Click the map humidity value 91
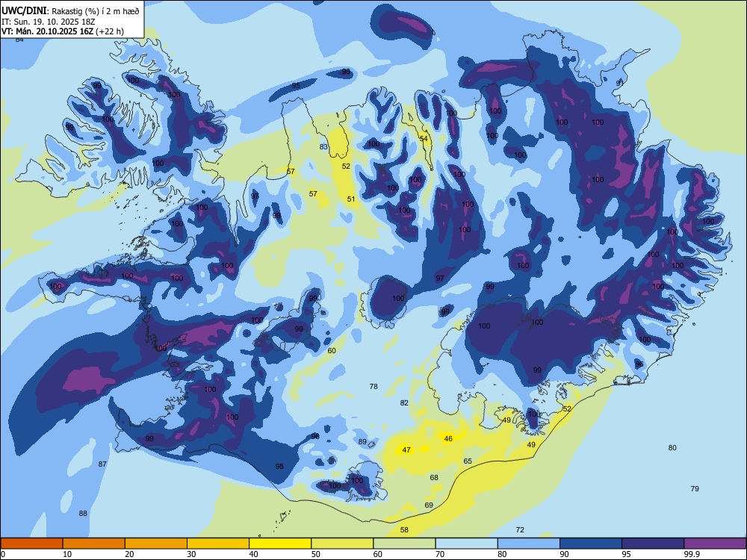The image size is (747, 560). coord(620,83)
